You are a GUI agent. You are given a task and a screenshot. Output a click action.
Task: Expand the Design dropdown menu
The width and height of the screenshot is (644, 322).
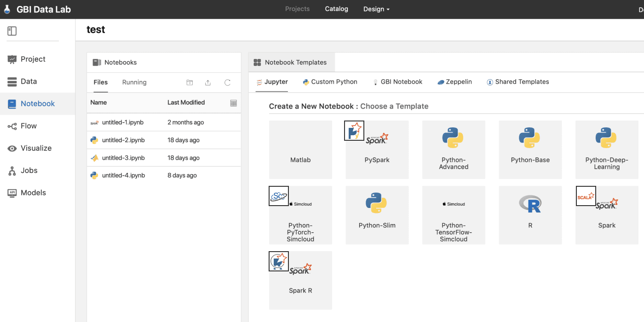click(376, 9)
